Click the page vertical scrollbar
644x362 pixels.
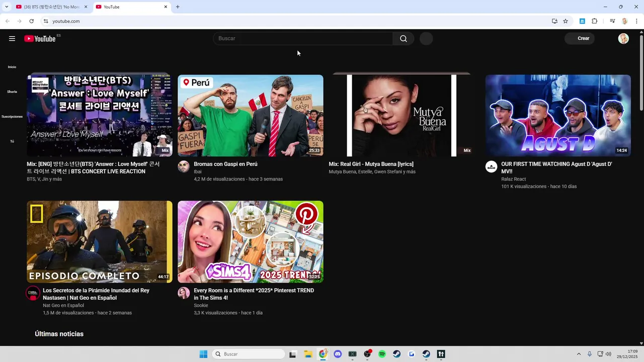(x=641, y=74)
